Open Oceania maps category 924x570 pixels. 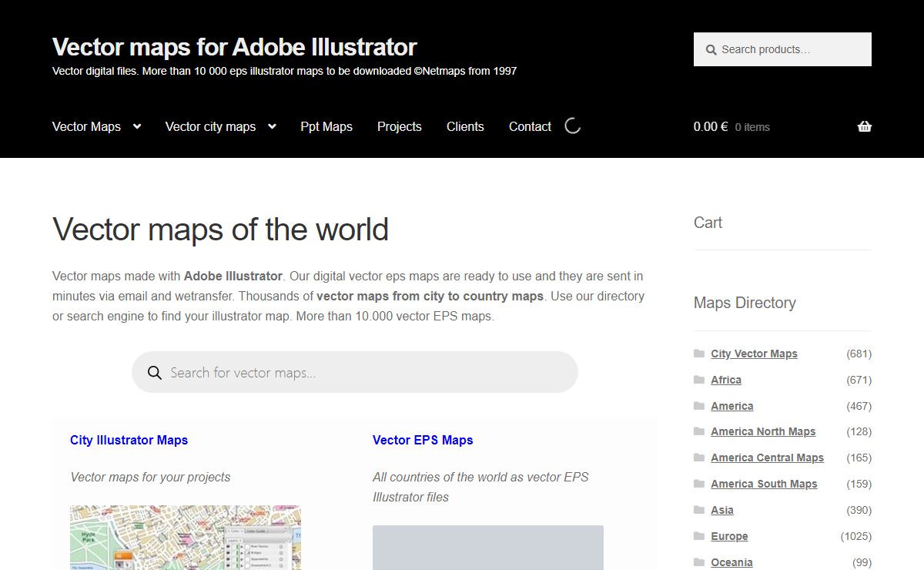[x=731, y=562]
